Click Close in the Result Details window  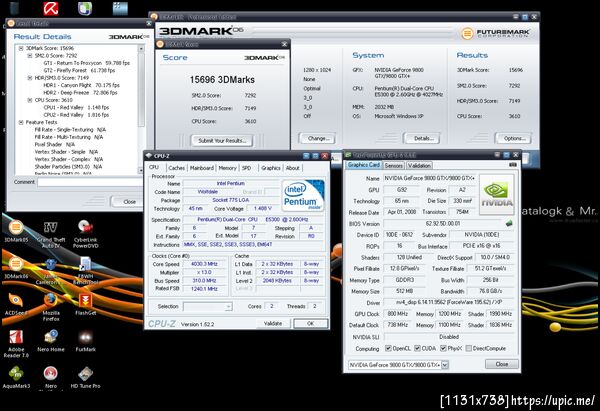tap(127, 201)
